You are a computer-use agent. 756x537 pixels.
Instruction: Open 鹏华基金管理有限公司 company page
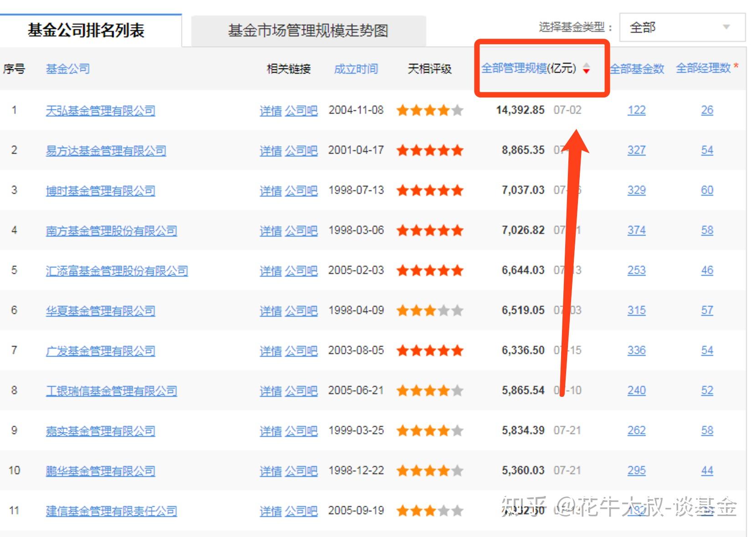(101, 471)
